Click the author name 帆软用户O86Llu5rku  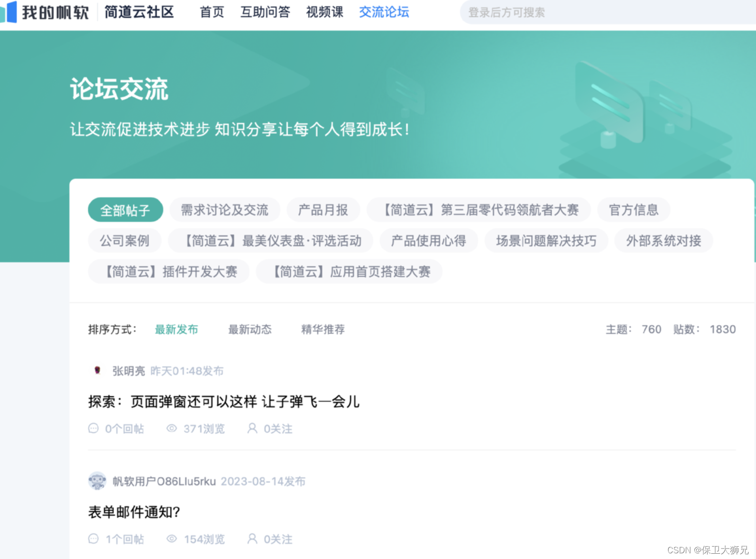click(164, 481)
